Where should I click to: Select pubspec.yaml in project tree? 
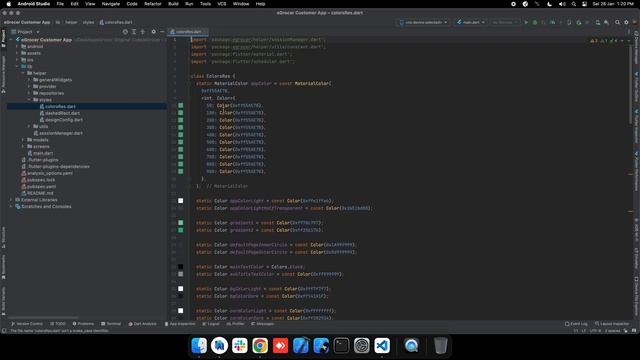click(x=41, y=187)
